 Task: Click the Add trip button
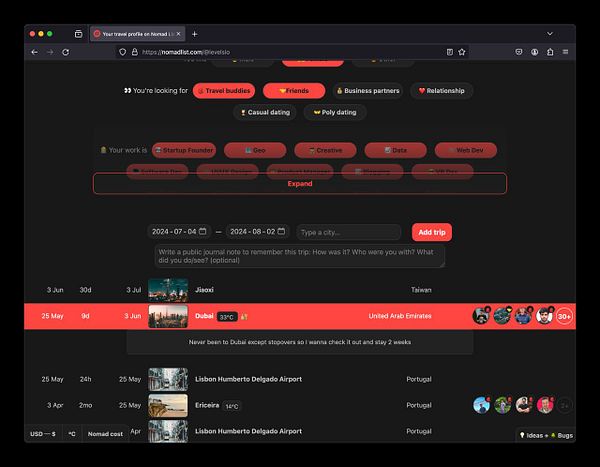432,232
